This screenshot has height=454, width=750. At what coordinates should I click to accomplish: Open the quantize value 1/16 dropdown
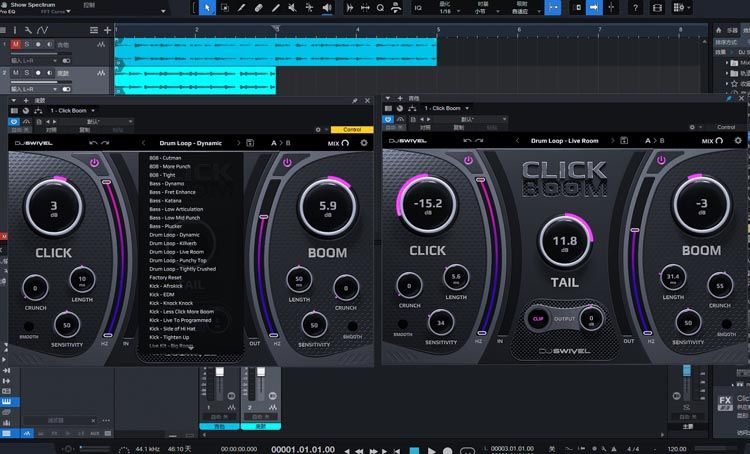point(449,11)
